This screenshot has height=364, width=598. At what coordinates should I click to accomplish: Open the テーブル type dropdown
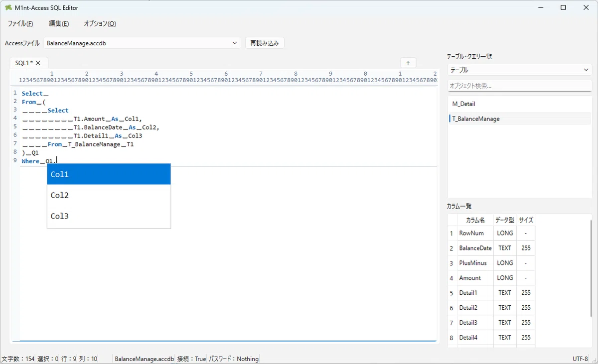[519, 70]
